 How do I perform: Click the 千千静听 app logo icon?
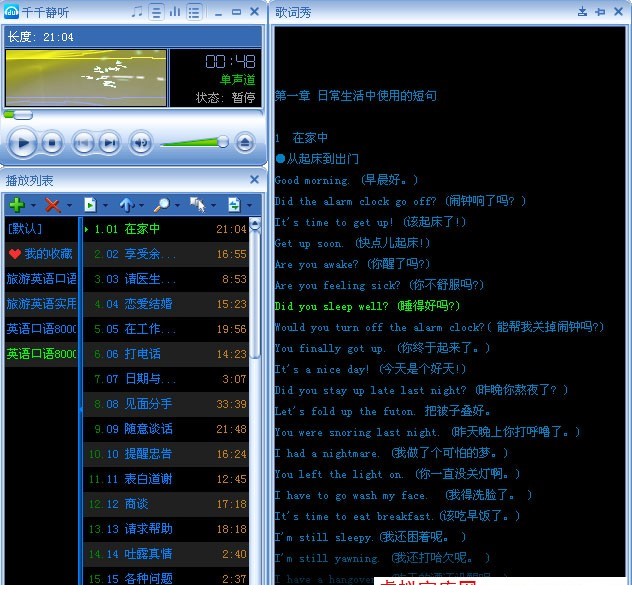[x=11, y=12]
